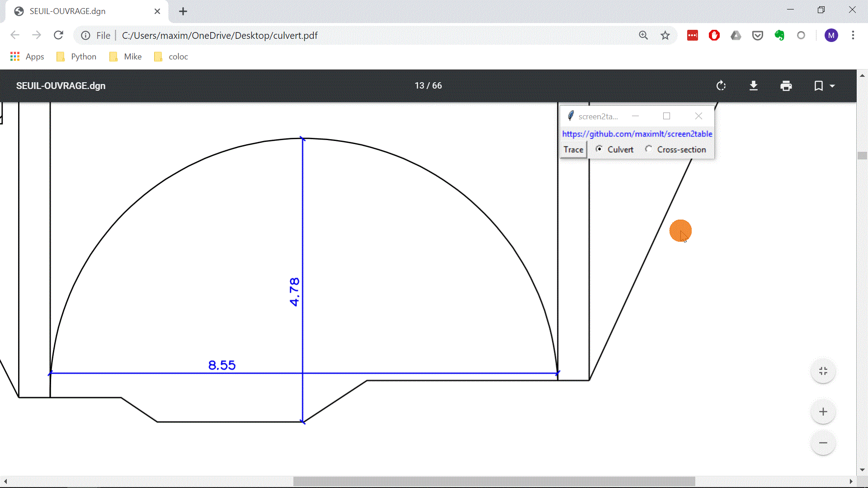Open the PDF bookmarks dropdown
The height and width of the screenshot is (488, 868).
[824, 86]
